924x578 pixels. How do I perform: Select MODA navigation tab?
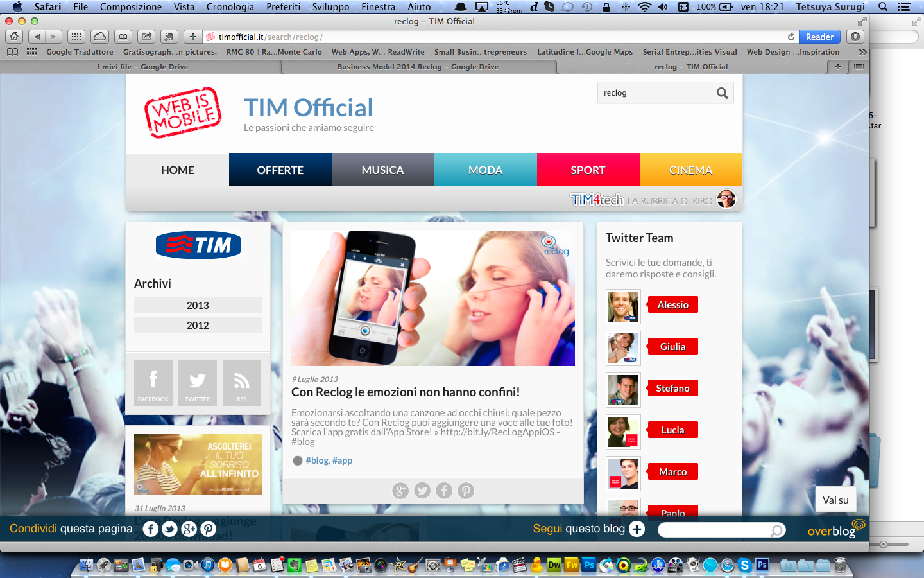pos(486,170)
